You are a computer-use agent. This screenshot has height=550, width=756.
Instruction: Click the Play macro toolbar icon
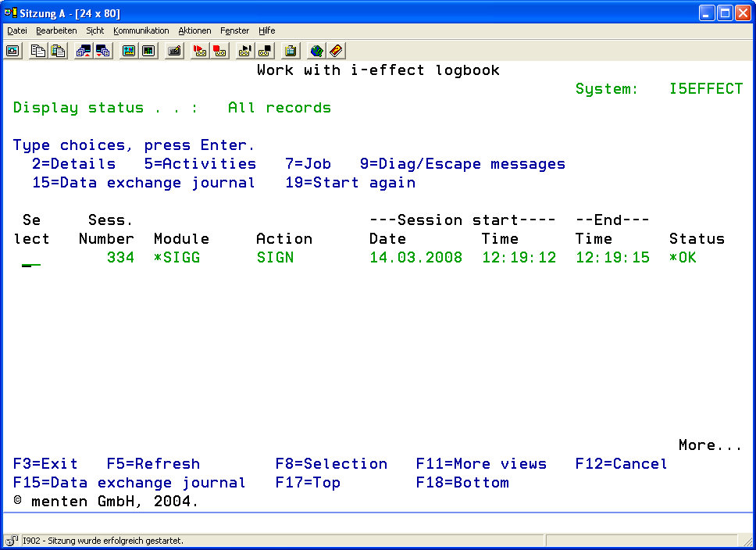pos(245,51)
